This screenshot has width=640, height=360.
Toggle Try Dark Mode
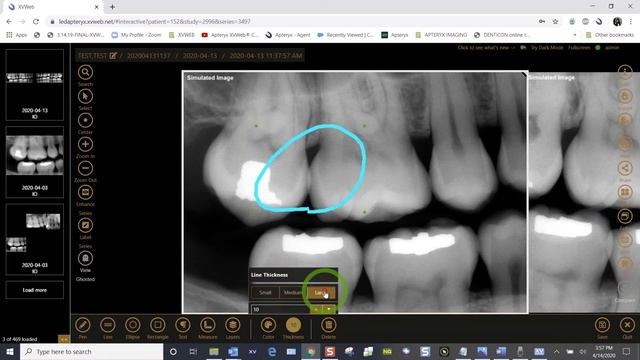[x=547, y=48]
